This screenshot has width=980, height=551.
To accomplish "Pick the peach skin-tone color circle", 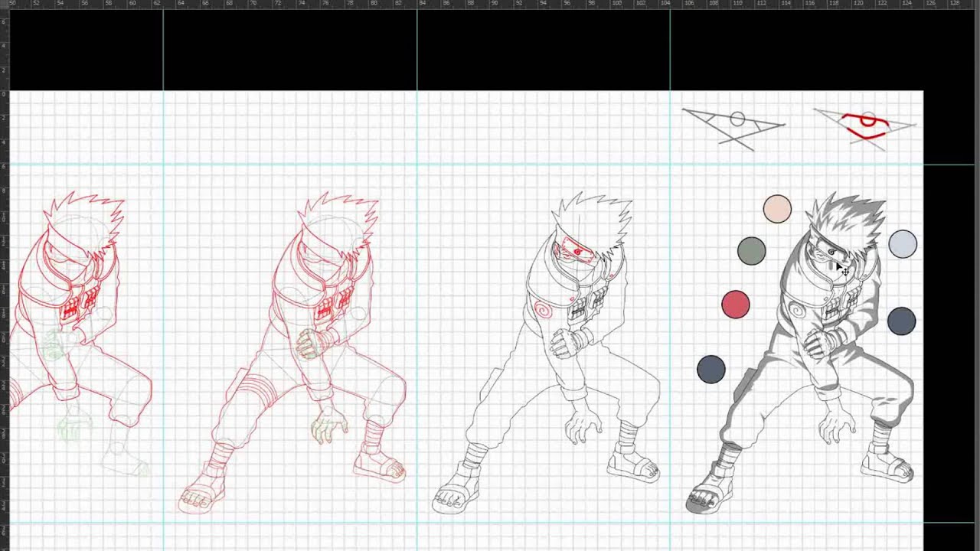I will (x=777, y=210).
